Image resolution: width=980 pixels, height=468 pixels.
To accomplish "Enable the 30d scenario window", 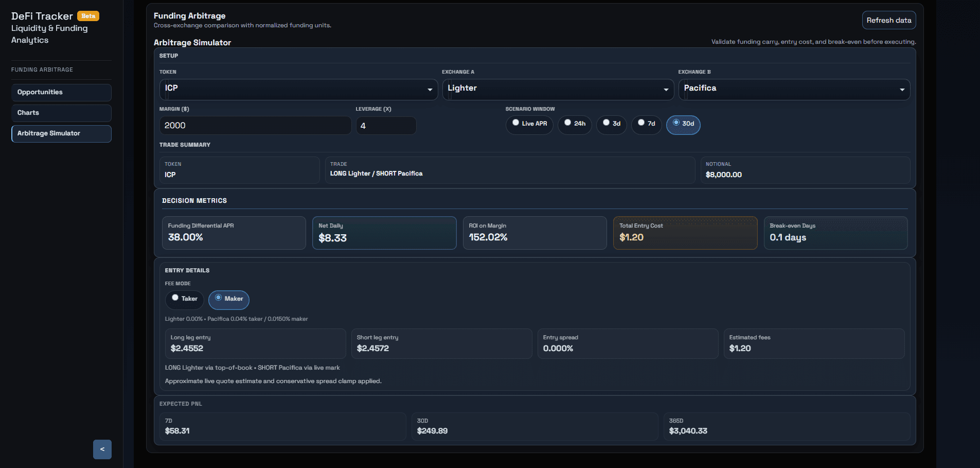I will pyautogui.click(x=683, y=125).
